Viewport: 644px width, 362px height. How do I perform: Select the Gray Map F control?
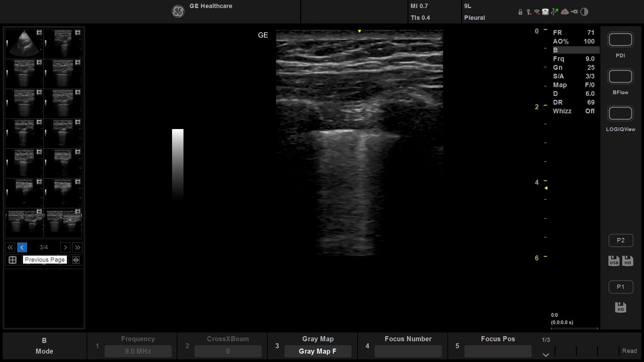pyautogui.click(x=318, y=351)
